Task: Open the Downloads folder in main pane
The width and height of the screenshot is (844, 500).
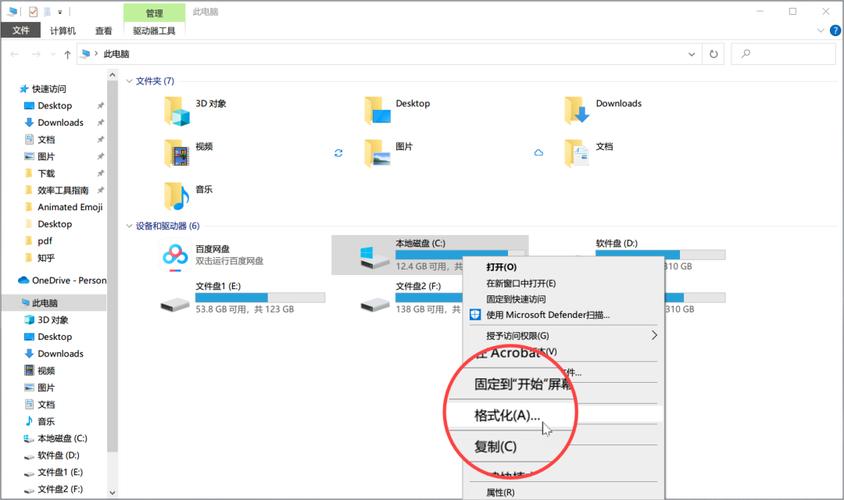Action: pos(576,110)
